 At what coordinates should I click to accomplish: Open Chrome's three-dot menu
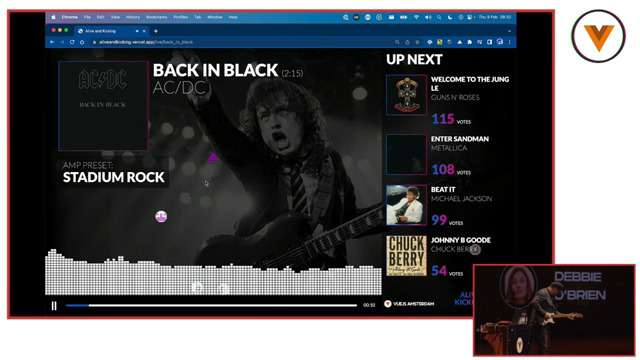[x=509, y=42]
